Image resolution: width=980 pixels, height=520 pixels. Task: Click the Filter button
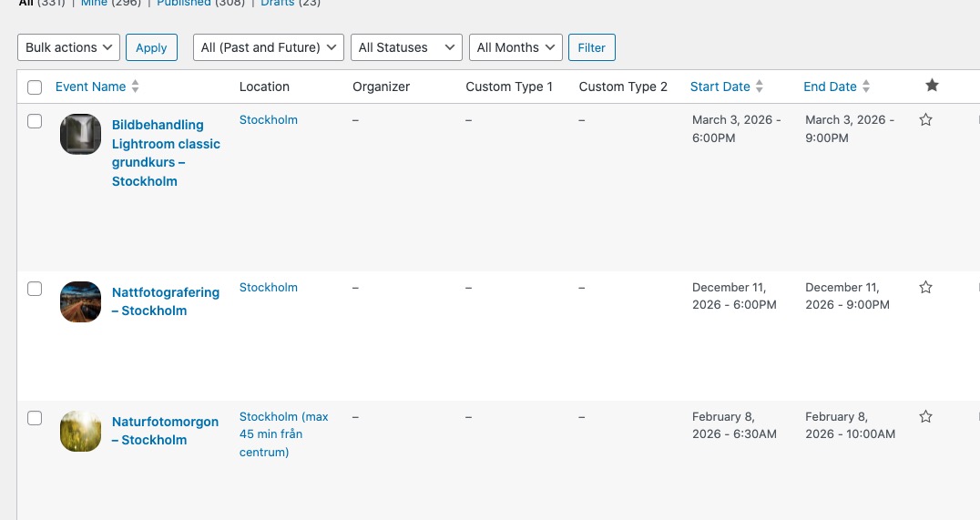(x=592, y=47)
